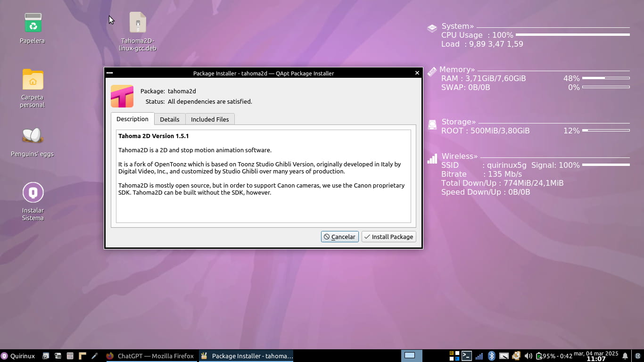
Task: Select the Tahoma2D-linux-gcc.deb file icon
Action: point(138,23)
